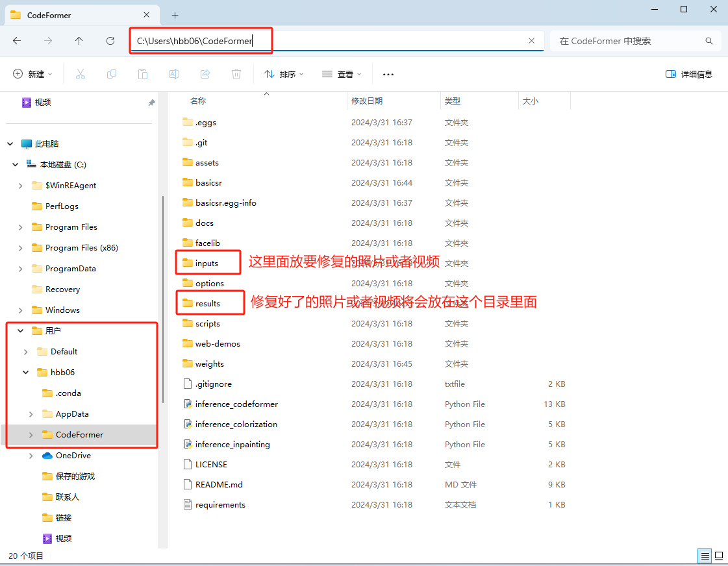Expand the Program Files tree node
The width and height of the screenshot is (728, 566).
pos(20,227)
